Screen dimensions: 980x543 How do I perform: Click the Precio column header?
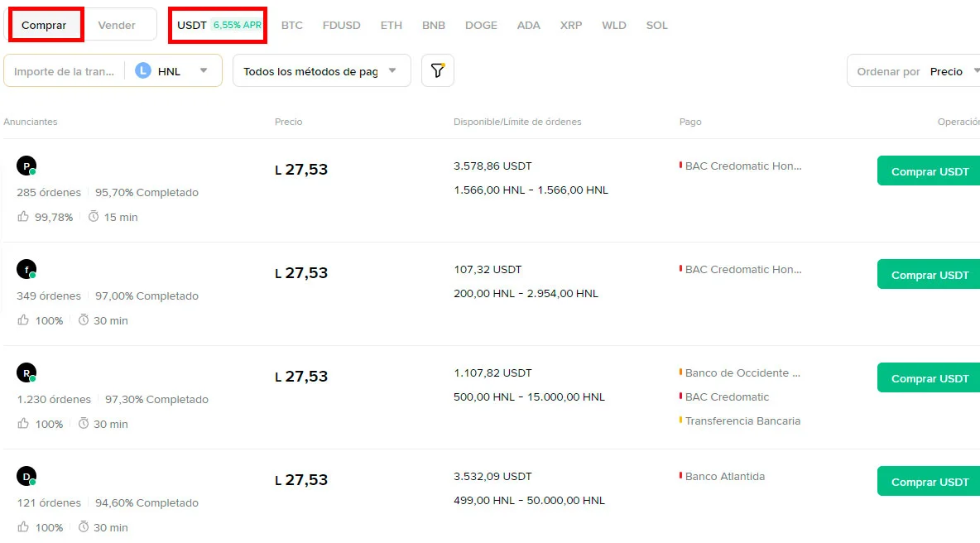point(288,122)
